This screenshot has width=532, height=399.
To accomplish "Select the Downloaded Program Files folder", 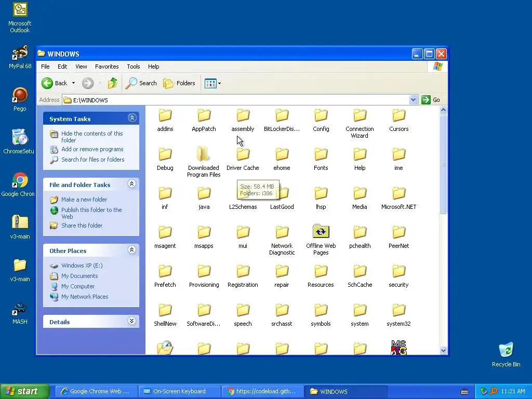I will (204, 162).
